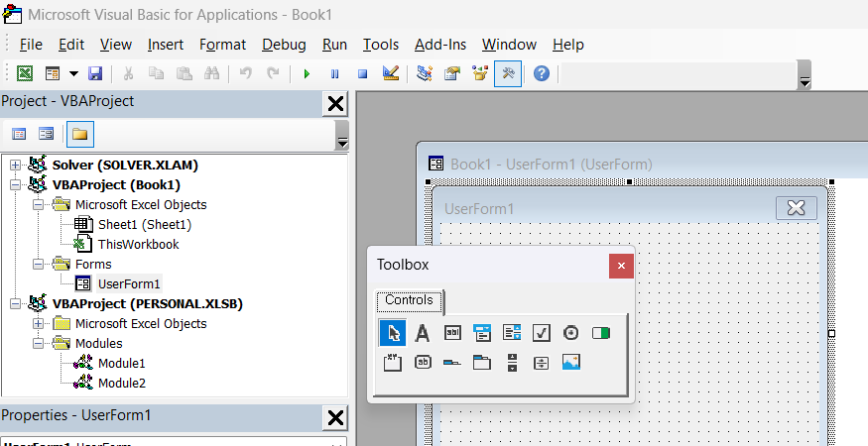The image size is (868, 446).
Task: Click the Redo arrow icon
Action: tap(274, 73)
